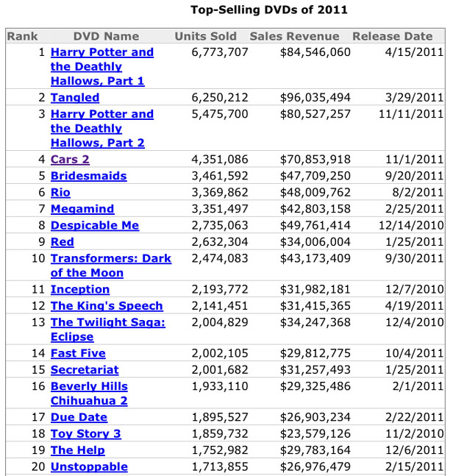Select units sold value 2,193,772

(220, 290)
